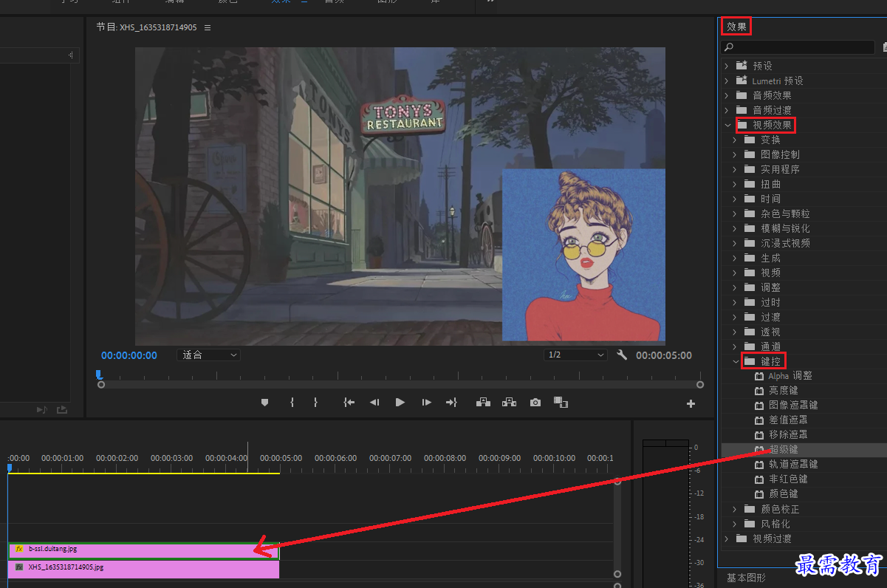Switch to the 效果 panel tab
Screen dimensions: 887x588
coord(736,27)
